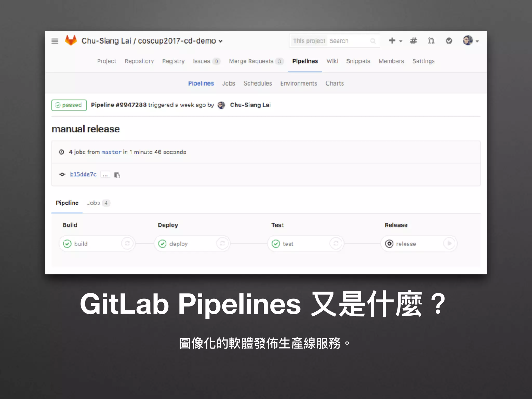
Task: Open the Chu-Siang Lai author link
Action: 250,105
